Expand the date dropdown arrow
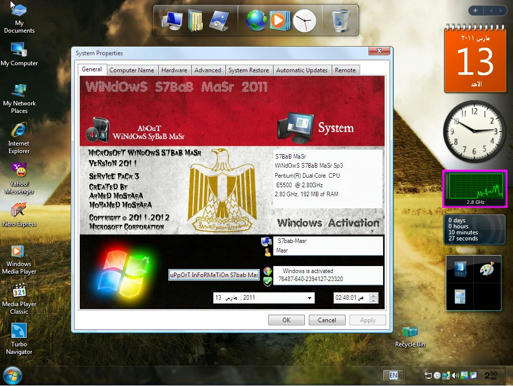The image size is (513, 386). pyautogui.click(x=310, y=298)
